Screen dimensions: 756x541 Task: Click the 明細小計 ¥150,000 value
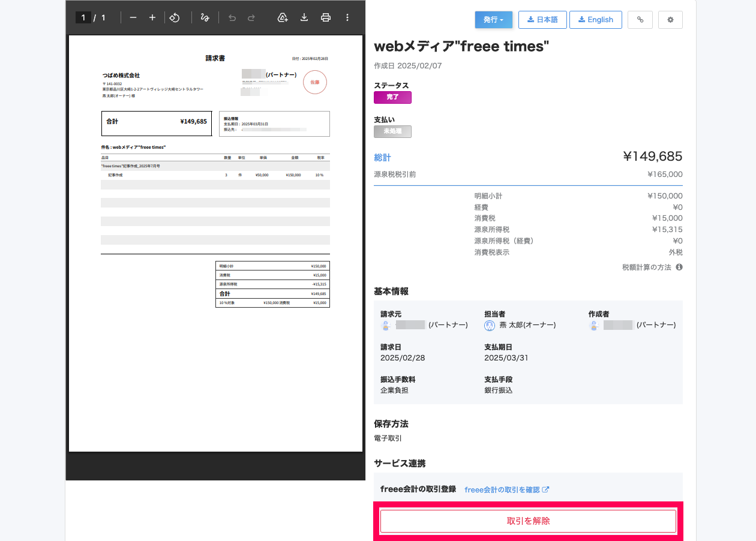click(665, 196)
